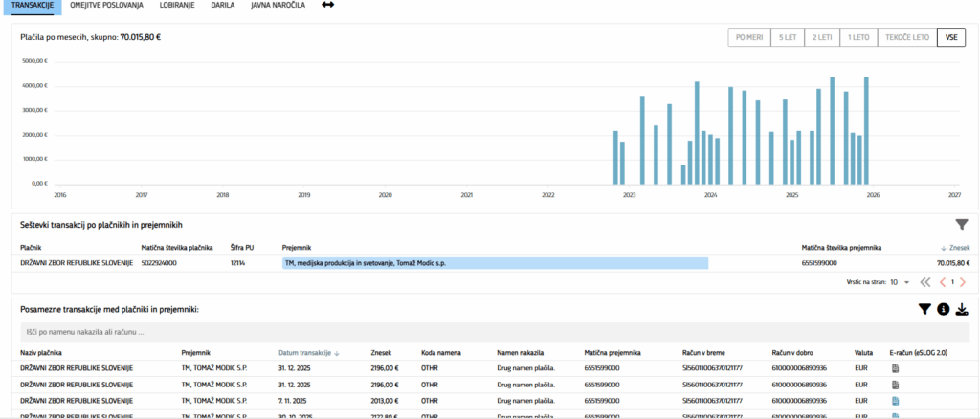Open e-račun document for 7. 11. 2025 row
Screen dimensions: 980x419
pyautogui.click(x=895, y=400)
